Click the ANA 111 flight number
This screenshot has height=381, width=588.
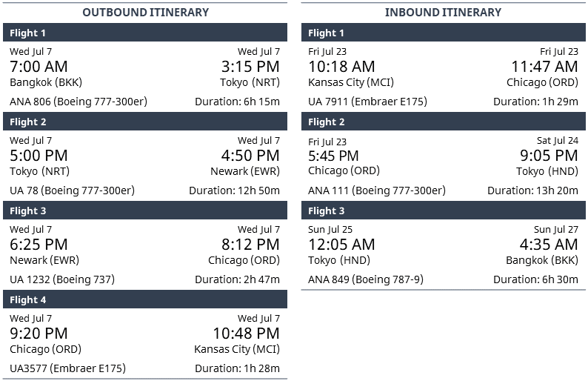click(x=328, y=190)
